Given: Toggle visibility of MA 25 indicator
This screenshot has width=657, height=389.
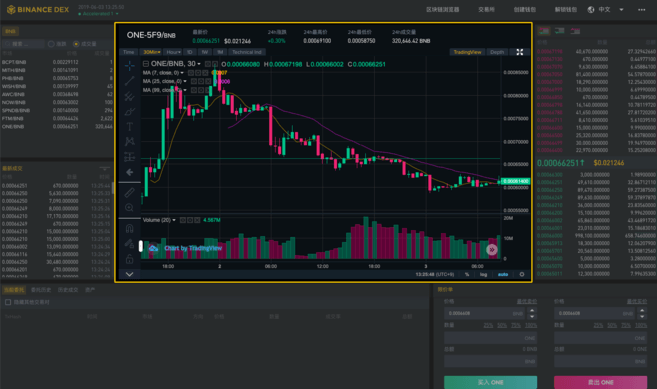Looking at the screenshot, I should pyautogui.click(x=194, y=81).
